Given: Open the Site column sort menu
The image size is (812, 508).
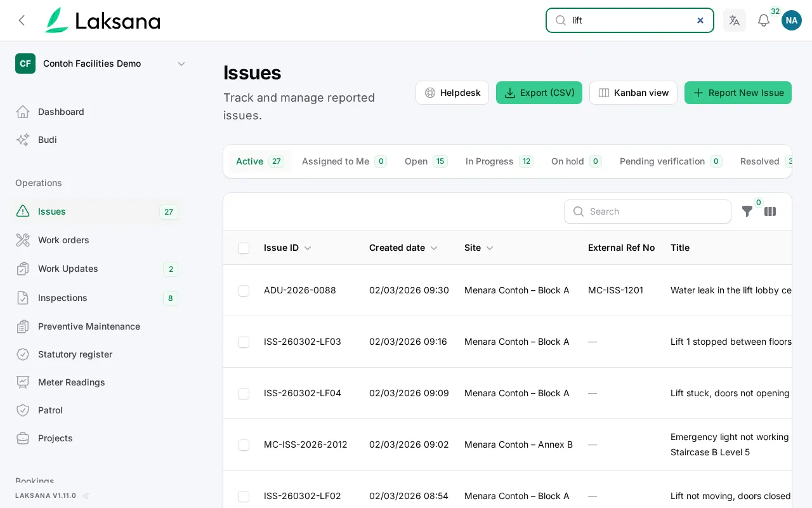Looking at the screenshot, I should coord(479,248).
